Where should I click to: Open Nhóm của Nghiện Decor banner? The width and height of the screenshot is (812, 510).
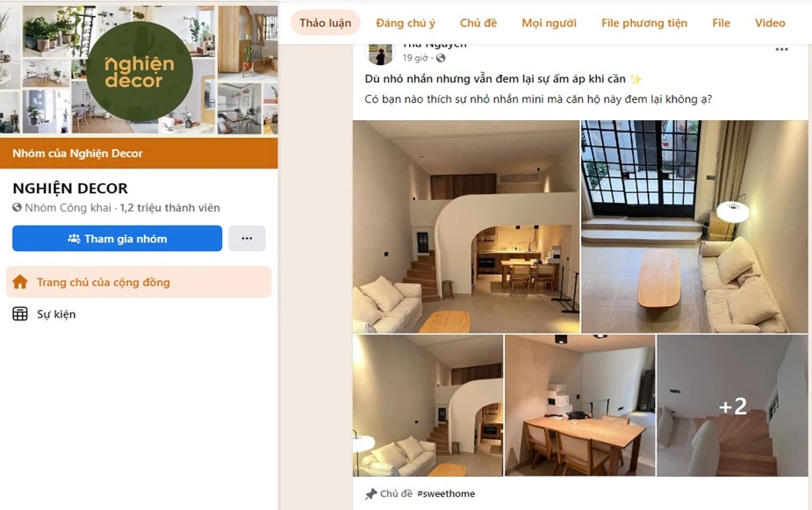click(x=139, y=154)
